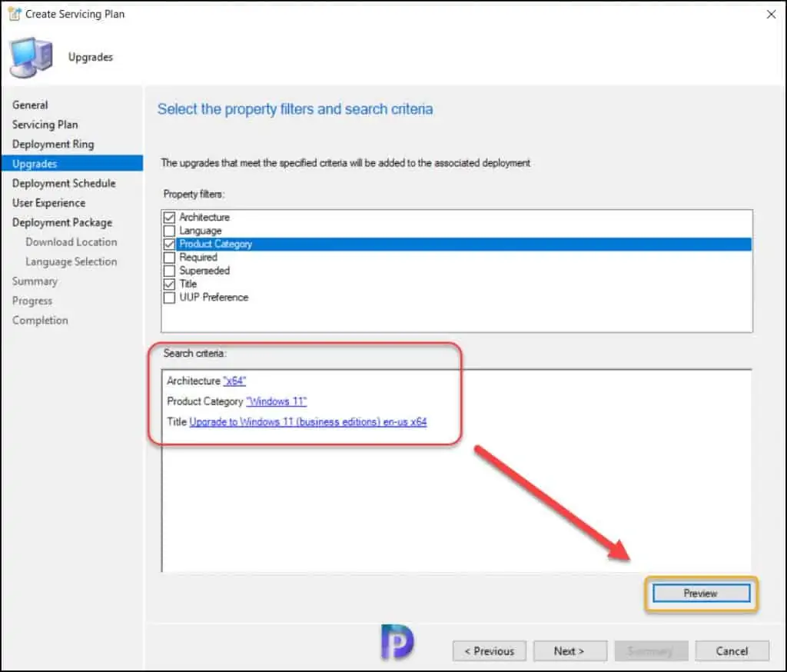Image resolution: width=787 pixels, height=672 pixels.
Task: Uncheck the Architecture property filter
Action: pos(169,218)
